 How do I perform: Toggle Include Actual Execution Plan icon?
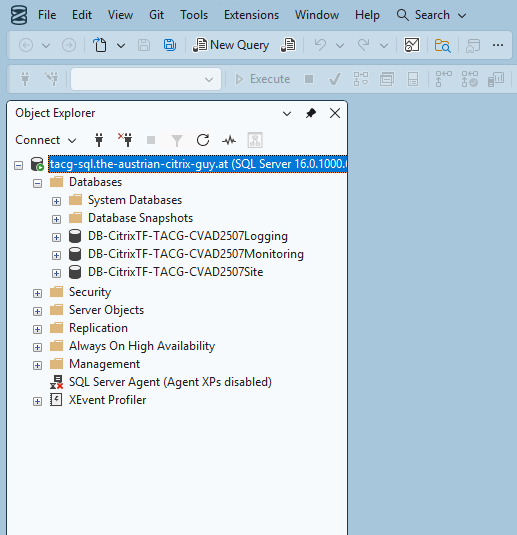[x=444, y=79]
